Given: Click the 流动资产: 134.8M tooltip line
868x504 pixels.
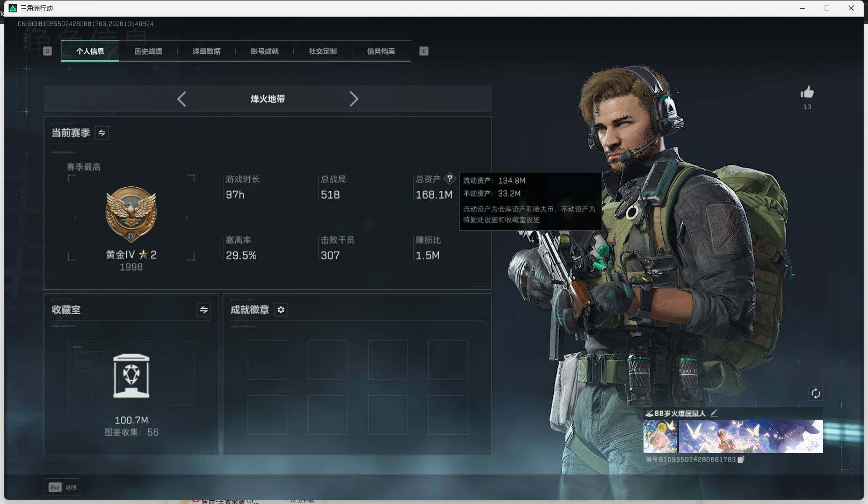Looking at the screenshot, I should click(494, 180).
